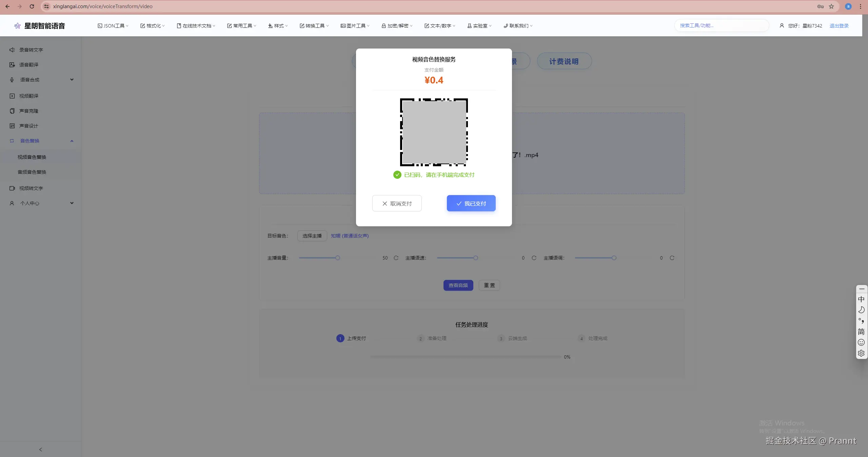
Task: Expand the 个人中心 sidebar submenu
Action: click(72, 203)
